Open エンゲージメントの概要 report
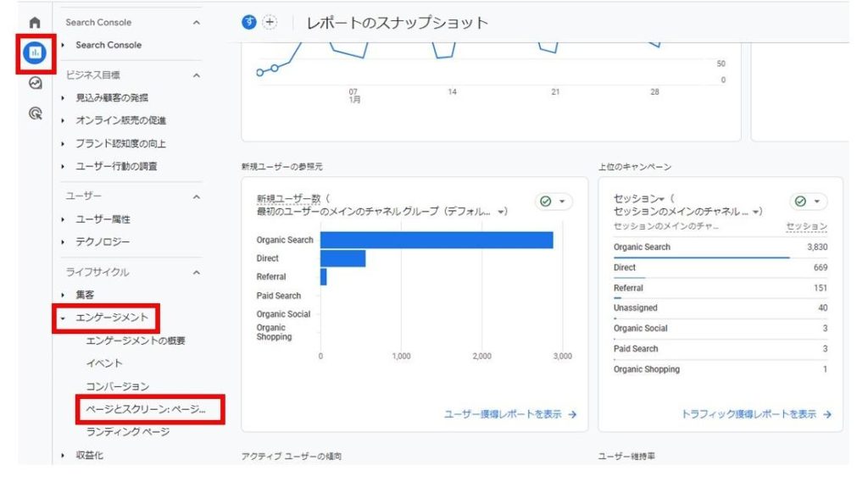 [x=136, y=341]
